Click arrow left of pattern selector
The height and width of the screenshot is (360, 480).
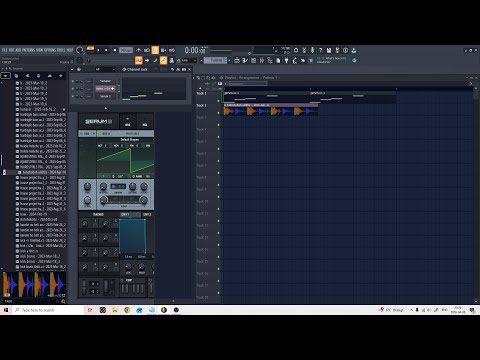point(201,60)
